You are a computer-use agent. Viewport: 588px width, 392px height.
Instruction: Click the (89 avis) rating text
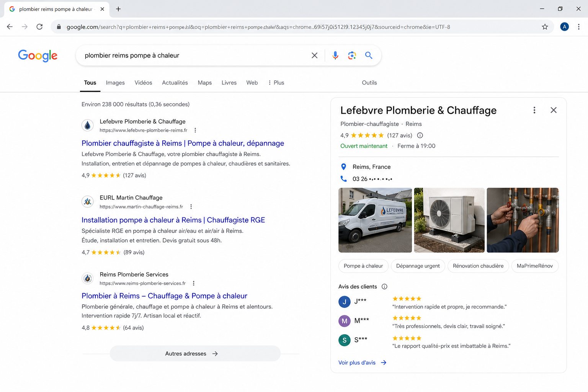134,252
